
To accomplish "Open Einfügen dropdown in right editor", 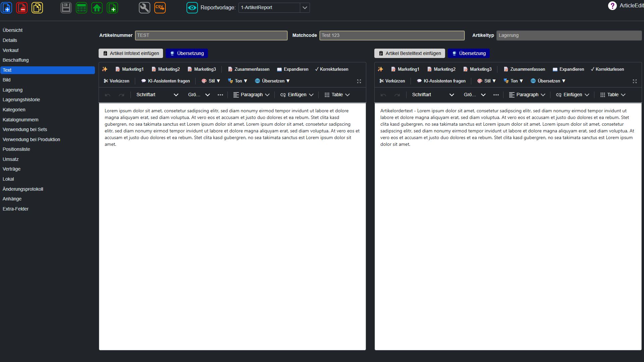I will point(573,95).
